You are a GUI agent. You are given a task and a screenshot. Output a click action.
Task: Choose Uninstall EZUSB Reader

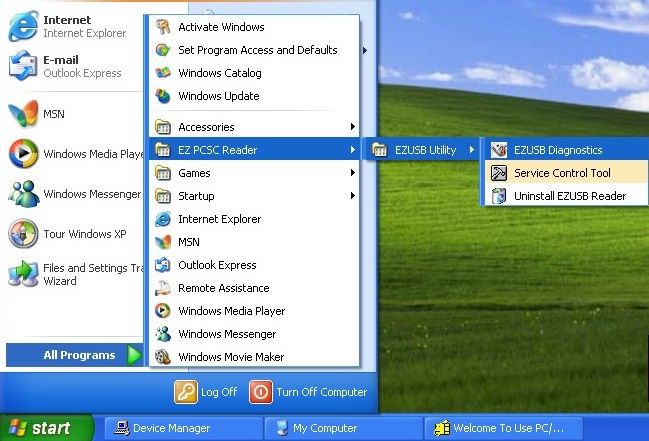(x=567, y=196)
